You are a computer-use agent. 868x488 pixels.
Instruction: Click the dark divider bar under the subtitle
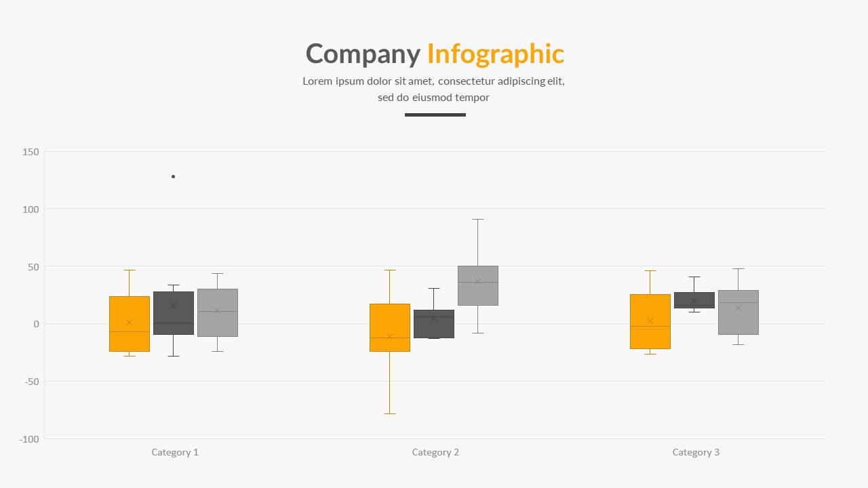(435, 115)
